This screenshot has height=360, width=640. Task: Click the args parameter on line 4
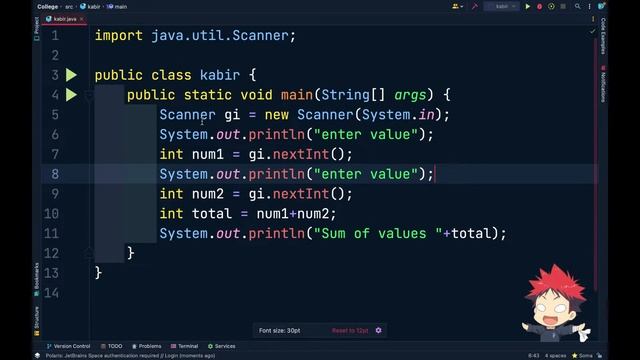[x=410, y=95]
